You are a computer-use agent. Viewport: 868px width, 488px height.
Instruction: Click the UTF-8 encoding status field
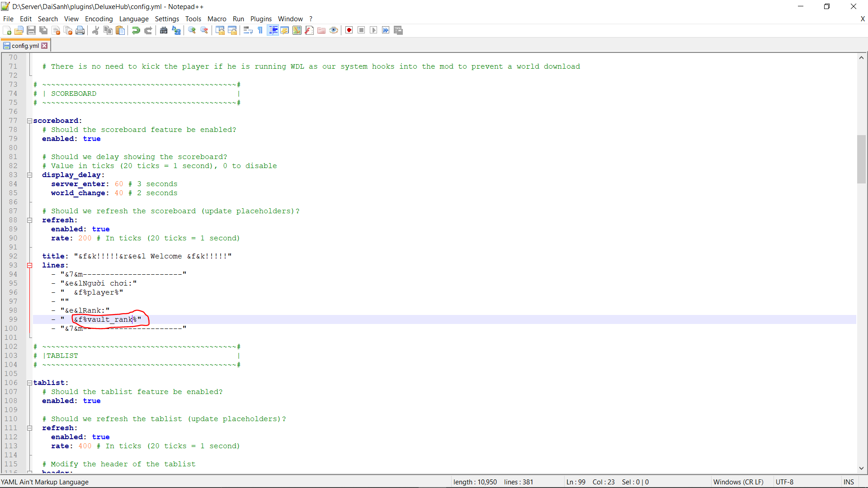click(784, 482)
